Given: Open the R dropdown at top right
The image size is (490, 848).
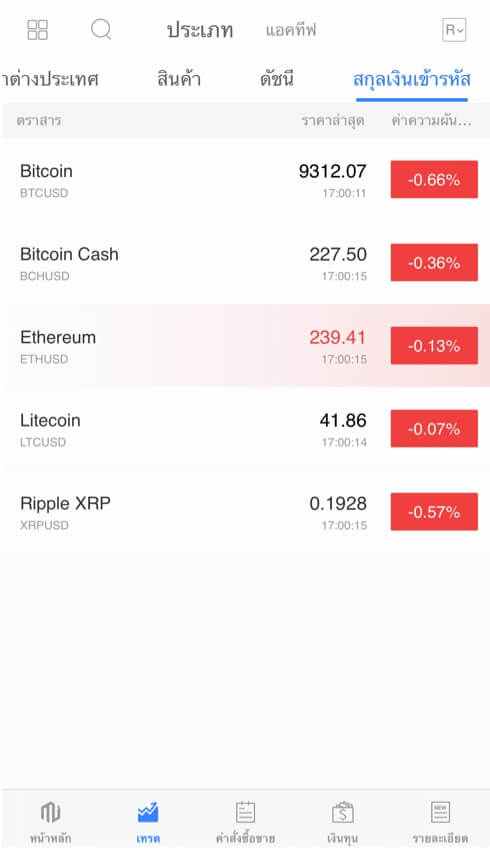Looking at the screenshot, I should click(x=454, y=30).
